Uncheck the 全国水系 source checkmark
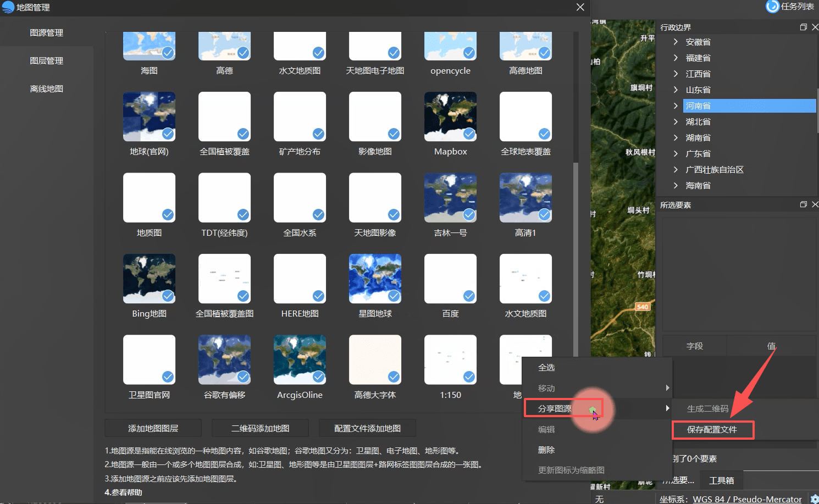This screenshot has width=819, height=504. click(318, 215)
